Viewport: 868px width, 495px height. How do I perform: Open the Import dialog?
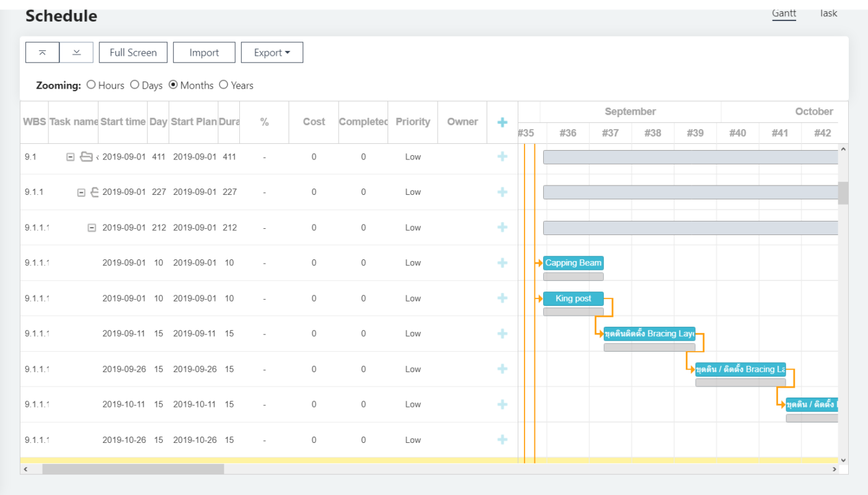[204, 52]
